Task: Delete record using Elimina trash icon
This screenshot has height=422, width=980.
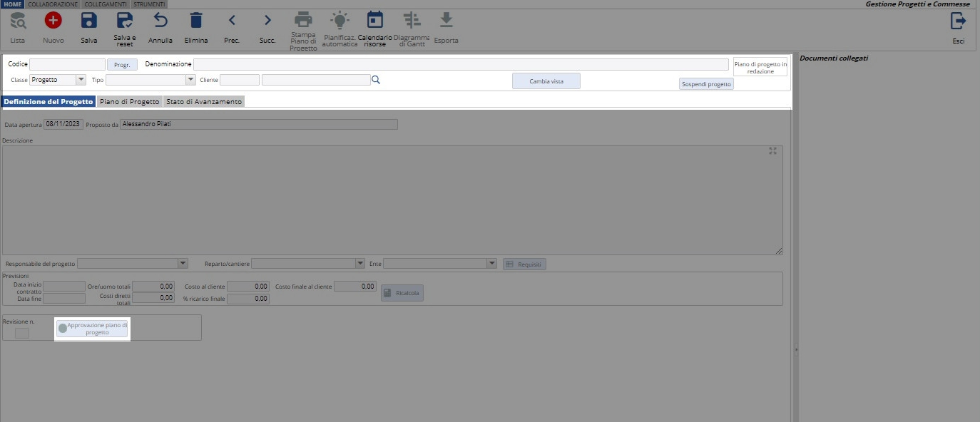Action: pos(196,21)
